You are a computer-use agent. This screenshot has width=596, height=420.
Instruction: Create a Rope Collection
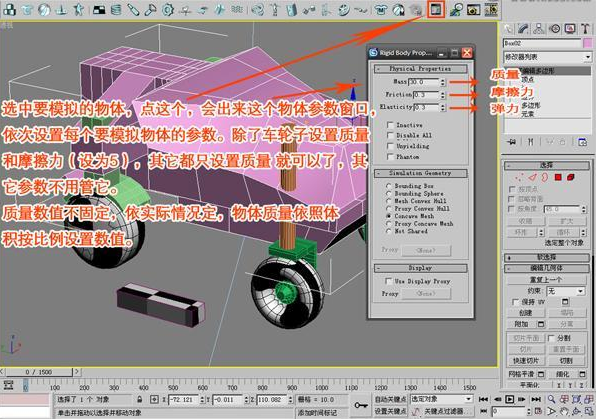pos(61,9)
